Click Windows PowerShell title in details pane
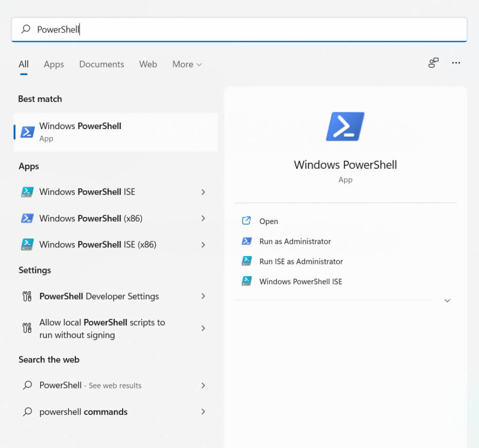 click(345, 165)
